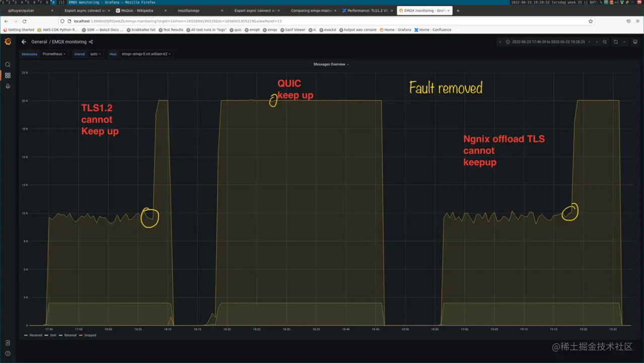The height and width of the screenshot is (363, 644).
Task: Click the zoom out magnifier in the toolbar
Action: coord(604,42)
